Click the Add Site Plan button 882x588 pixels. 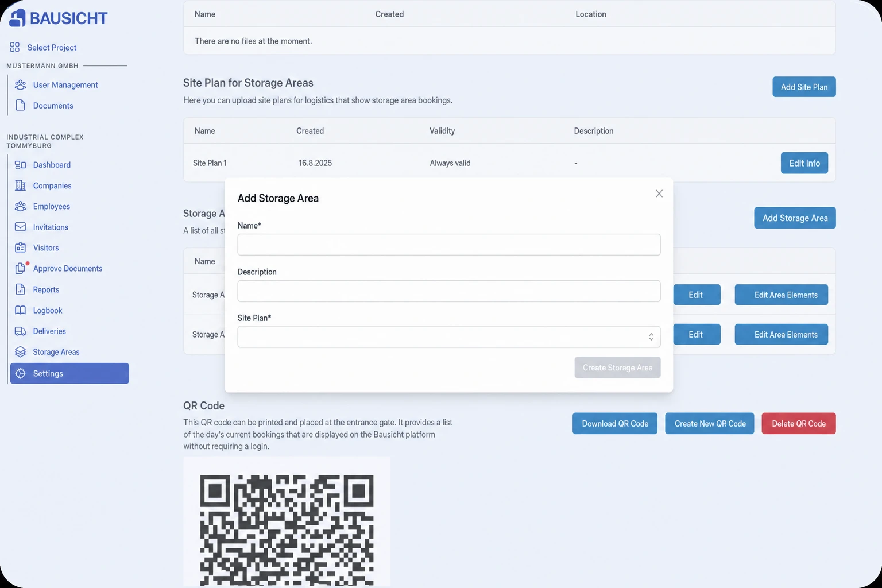[804, 87]
